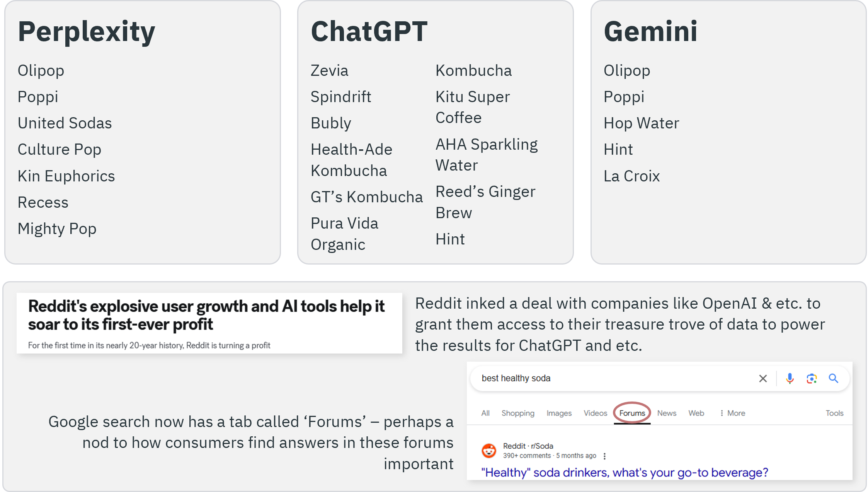Open "Healthy" soda drinkers Reddit thread link
The height and width of the screenshot is (492, 868).
click(x=625, y=472)
